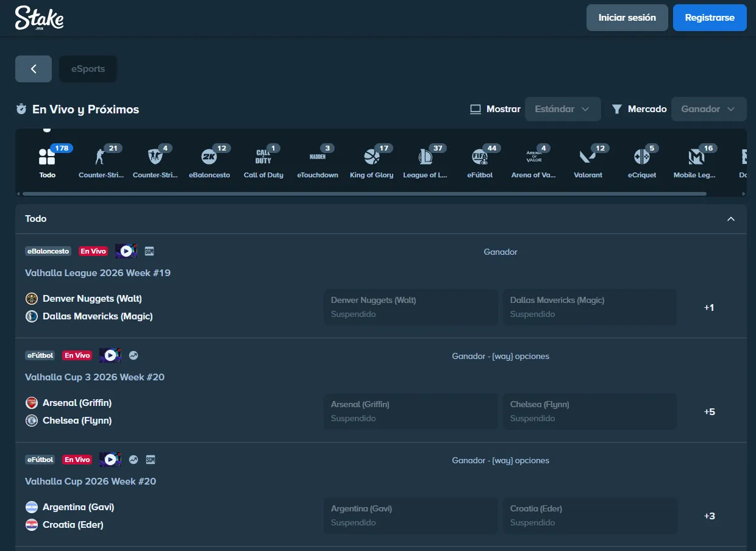
Task: Click Iniciar sesión button
Action: point(627,18)
